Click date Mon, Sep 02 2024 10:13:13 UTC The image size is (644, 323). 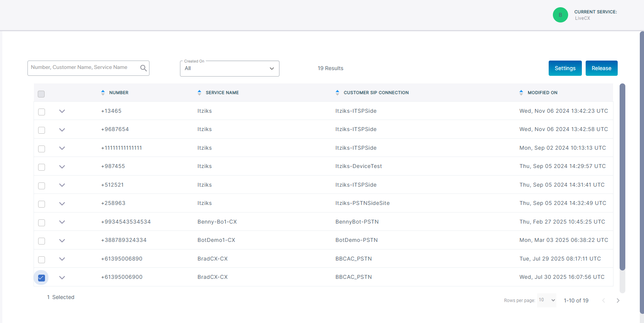pos(562,148)
